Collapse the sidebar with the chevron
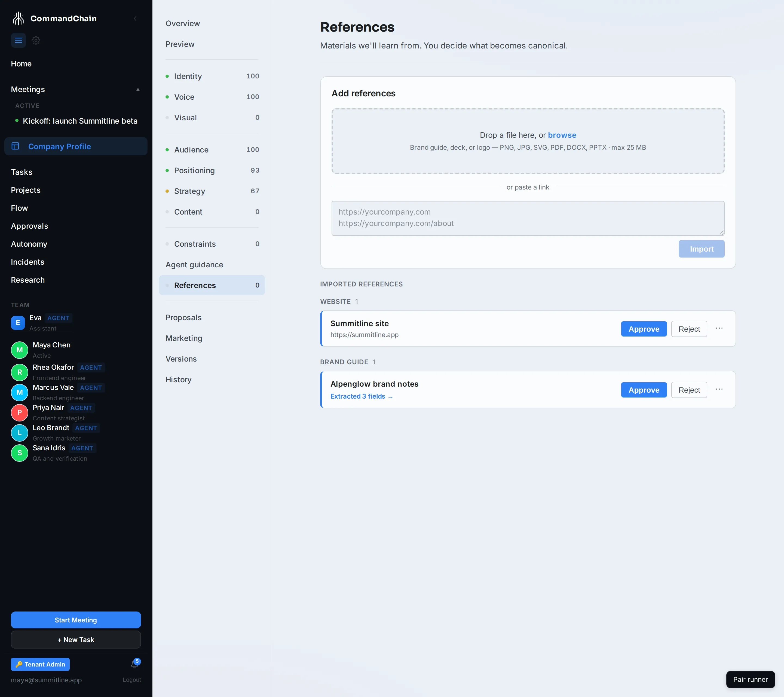The width and height of the screenshot is (784, 697). pyautogui.click(x=135, y=19)
